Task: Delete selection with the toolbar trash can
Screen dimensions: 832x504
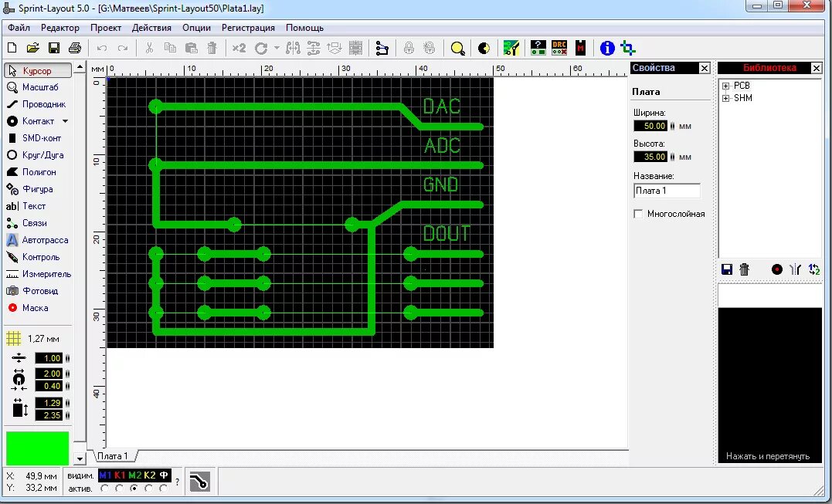Action: coord(212,48)
